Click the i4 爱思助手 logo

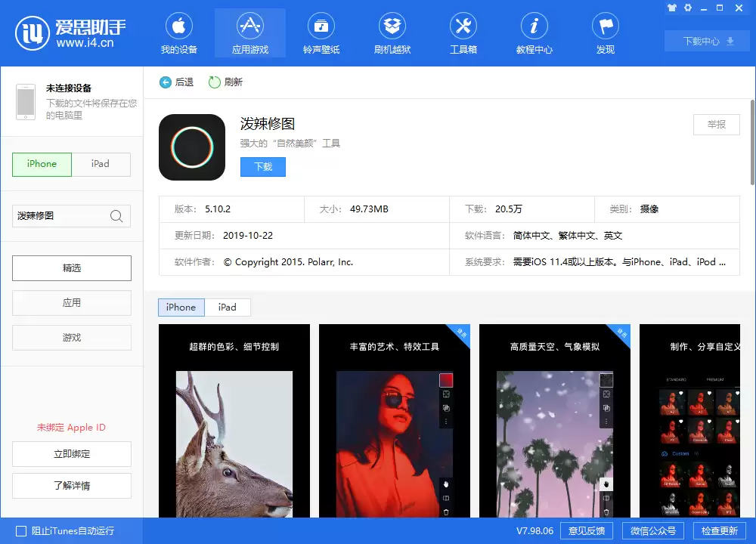pyautogui.click(x=71, y=33)
